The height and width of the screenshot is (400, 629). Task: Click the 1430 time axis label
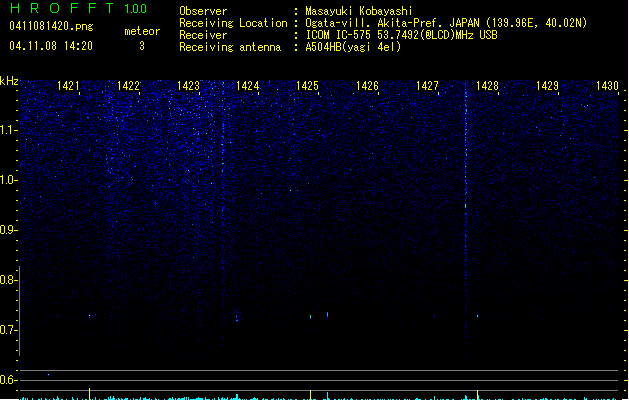tap(607, 86)
